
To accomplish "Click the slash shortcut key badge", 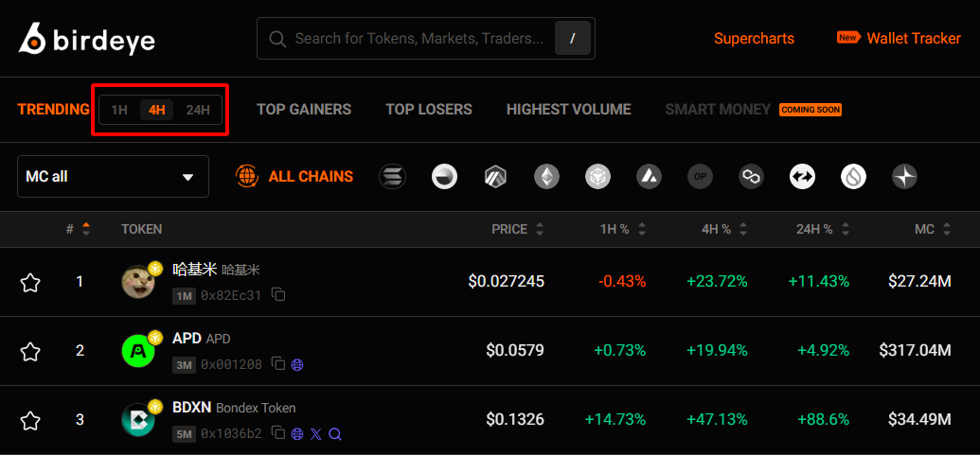I will tap(573, 38).
